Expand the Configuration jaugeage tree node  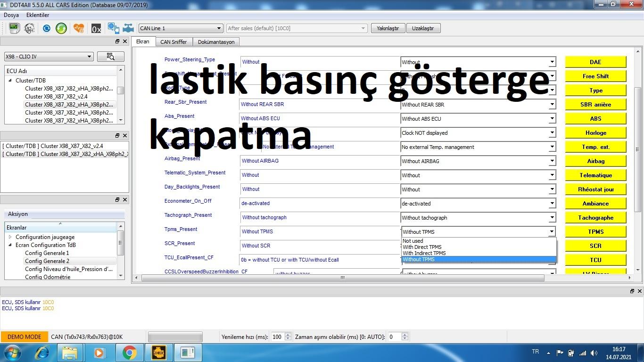tap(10, 237)
